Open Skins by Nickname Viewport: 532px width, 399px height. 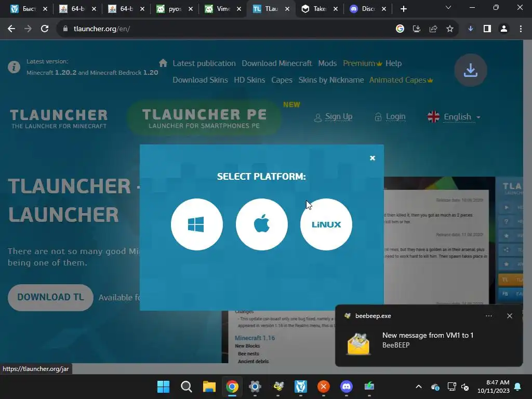[331, 80]
